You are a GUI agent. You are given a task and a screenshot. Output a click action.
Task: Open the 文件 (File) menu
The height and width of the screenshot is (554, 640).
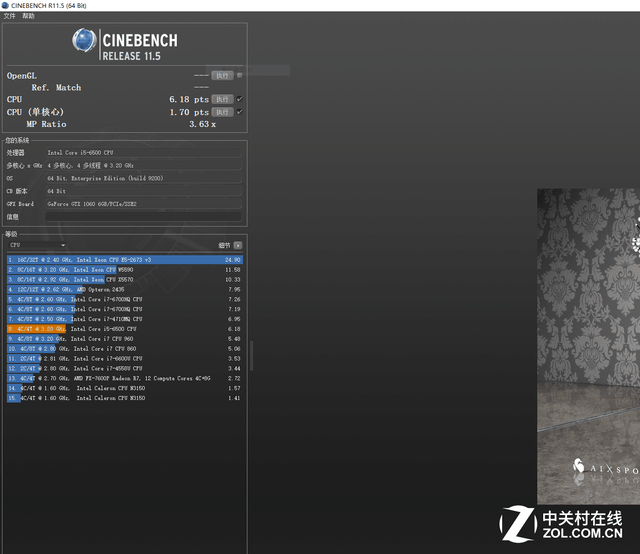pos(9,17)
